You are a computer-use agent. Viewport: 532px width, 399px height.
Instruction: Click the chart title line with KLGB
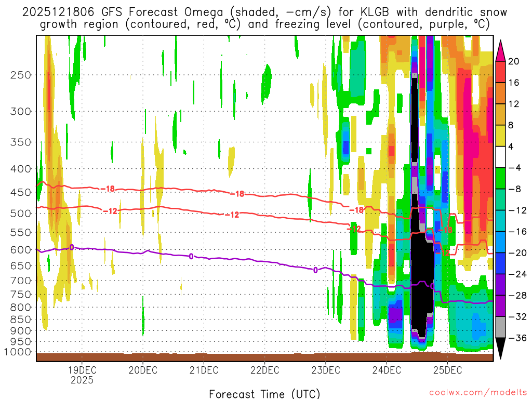pos(264,12)
